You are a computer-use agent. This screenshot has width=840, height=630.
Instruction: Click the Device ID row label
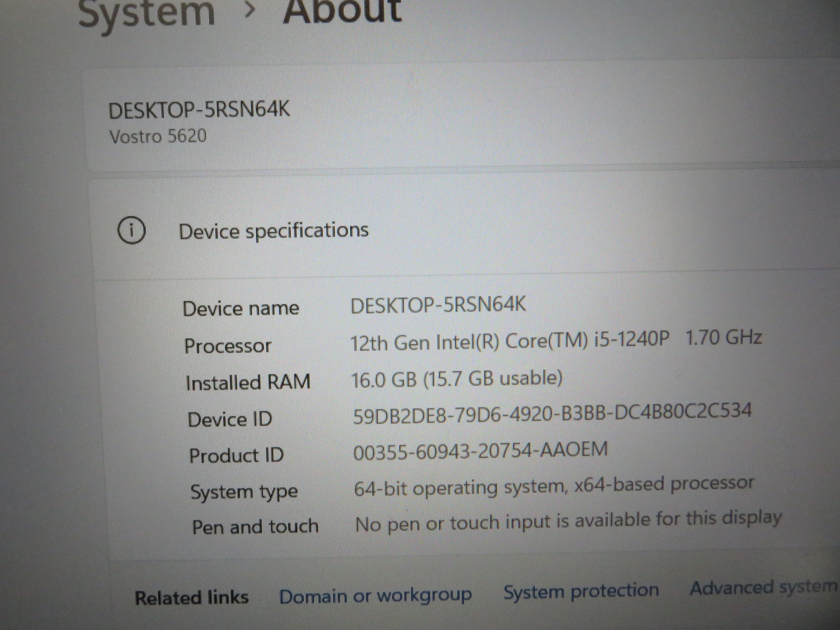230,420
